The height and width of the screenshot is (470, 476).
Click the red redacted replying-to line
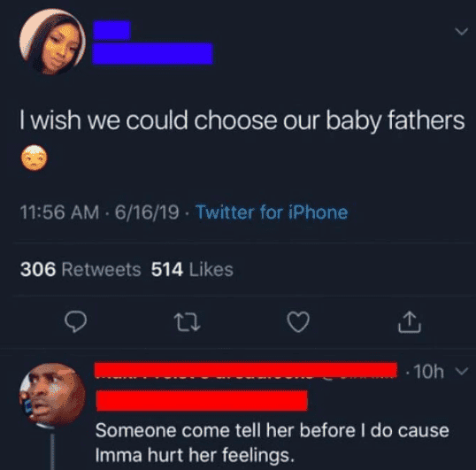202,400
